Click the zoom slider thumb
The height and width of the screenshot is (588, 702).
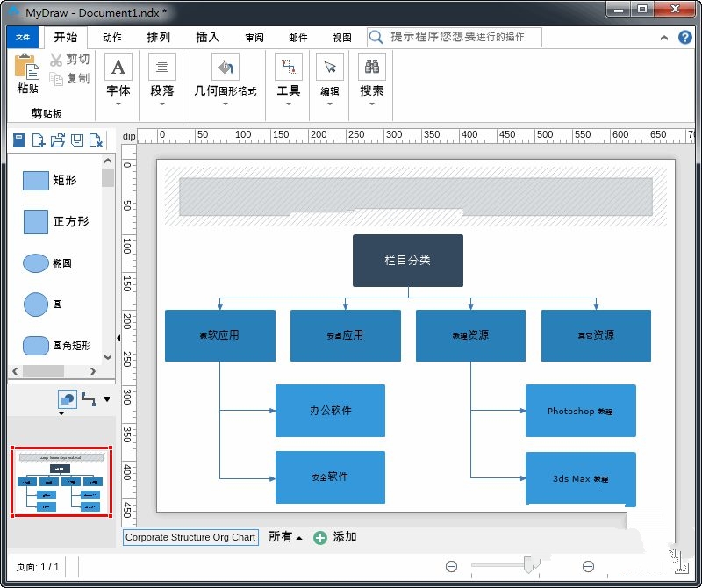pyautogui.click(x=529, y=565)
